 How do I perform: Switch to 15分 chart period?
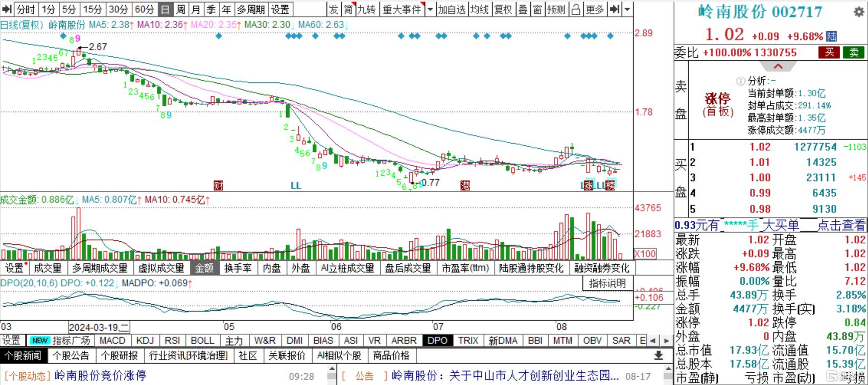click(92, 9)
